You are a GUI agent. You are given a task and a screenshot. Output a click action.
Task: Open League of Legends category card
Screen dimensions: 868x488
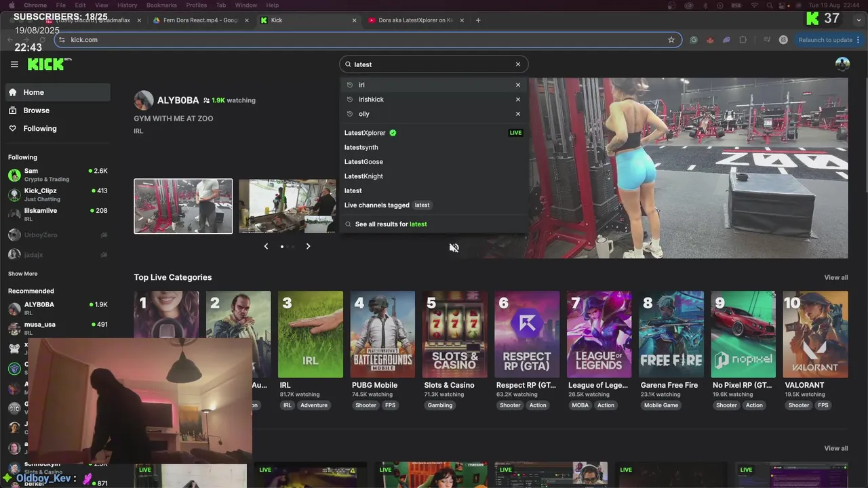point(599,334)
